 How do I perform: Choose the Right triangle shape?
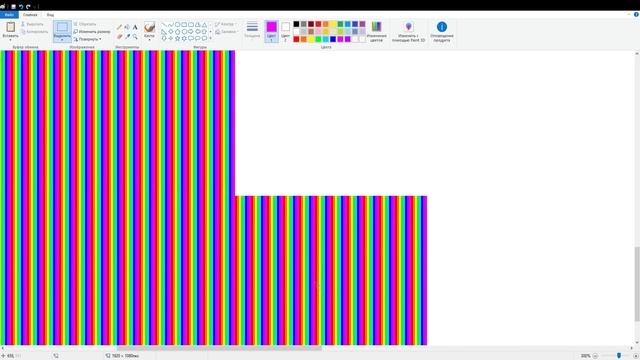(x=164, y=31)
